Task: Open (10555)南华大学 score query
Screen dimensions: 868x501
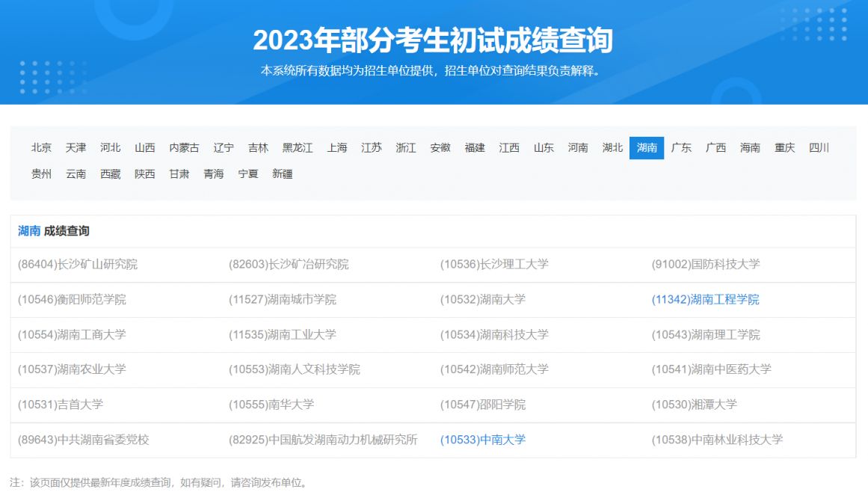Action: click(x=271, y=405)
